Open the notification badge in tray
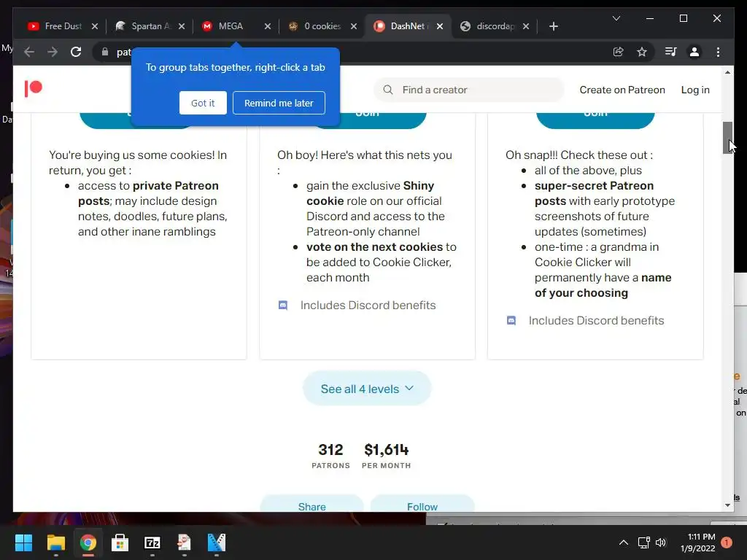The image size is (747, 560). pos(727,542)
